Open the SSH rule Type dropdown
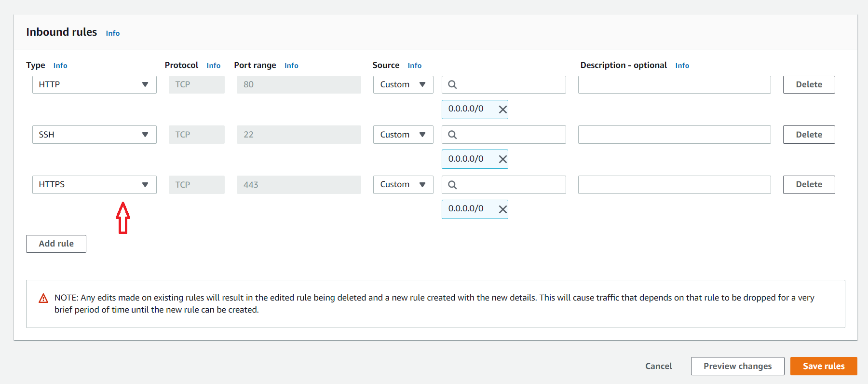The width and height of the screenshot is (868, 384). pyautogui.click(x=94, y=135)
